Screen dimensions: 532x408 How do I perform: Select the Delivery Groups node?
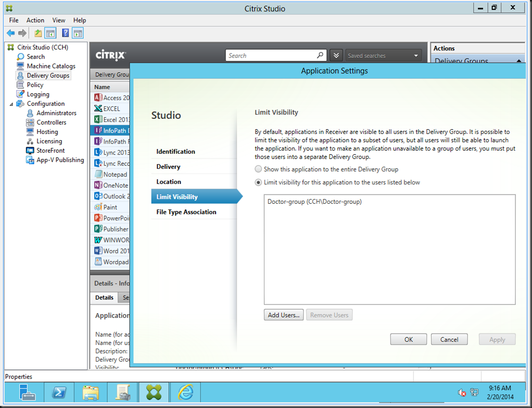[x=48, y=76]
